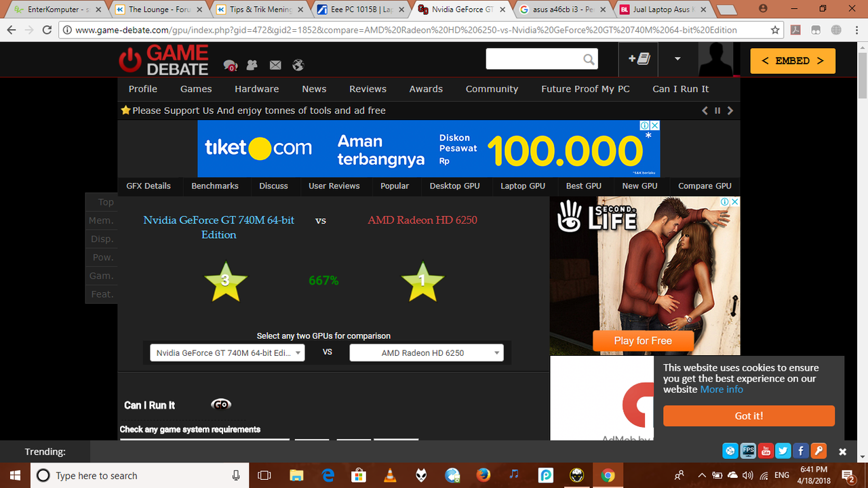Open the Windows Start menu

[15, 475]
